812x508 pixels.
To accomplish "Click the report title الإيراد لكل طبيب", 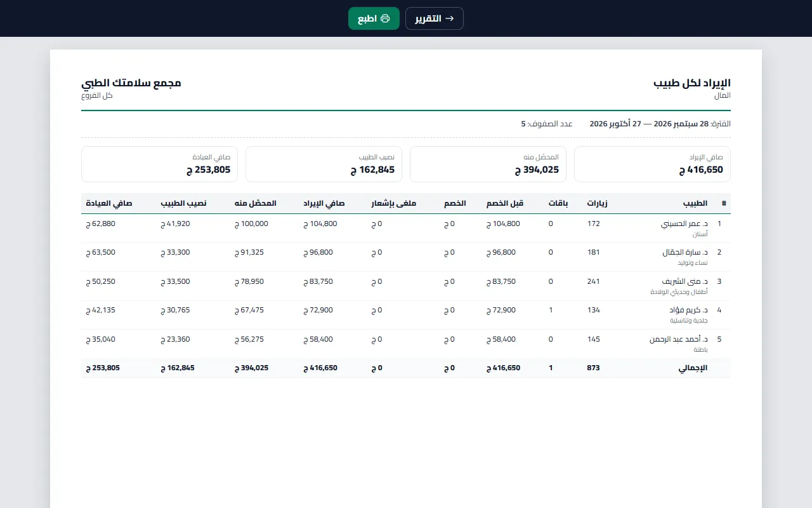I will [x=692, y=83].
